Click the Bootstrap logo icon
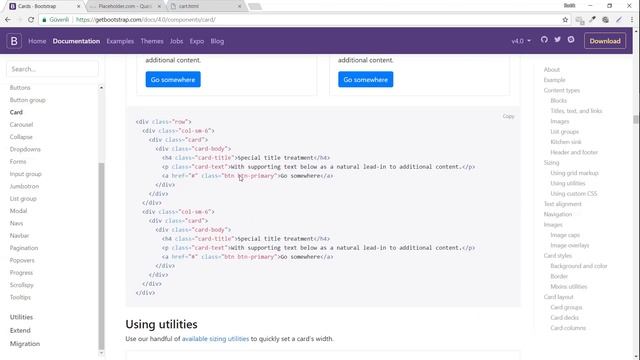The height and width of the screenshot is (360, 640). [14, 41]
